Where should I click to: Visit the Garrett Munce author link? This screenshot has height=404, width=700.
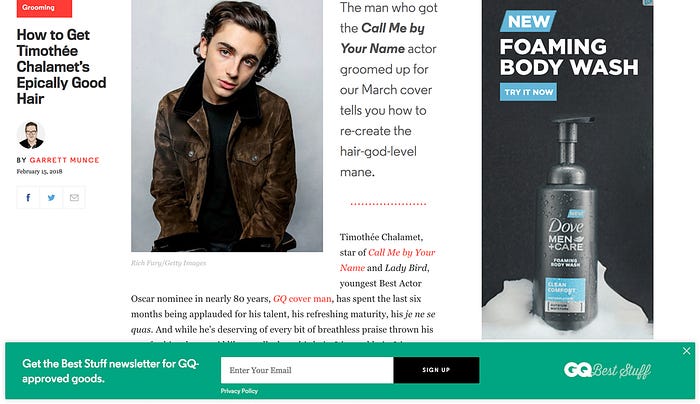(64, 160)
